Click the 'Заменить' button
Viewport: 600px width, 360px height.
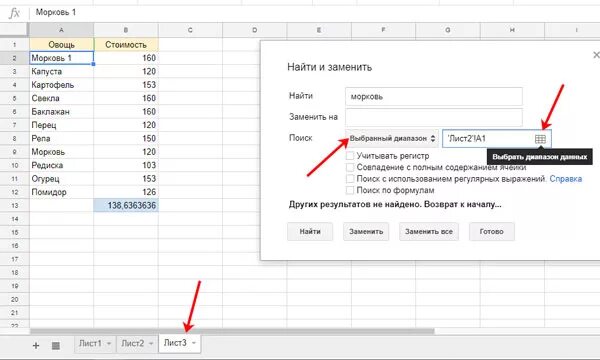pos(366,231)
